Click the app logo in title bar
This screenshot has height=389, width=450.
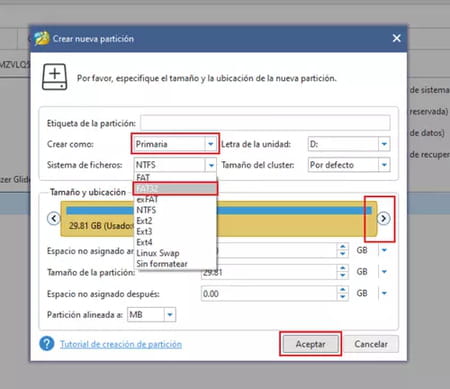click(42, 38)
